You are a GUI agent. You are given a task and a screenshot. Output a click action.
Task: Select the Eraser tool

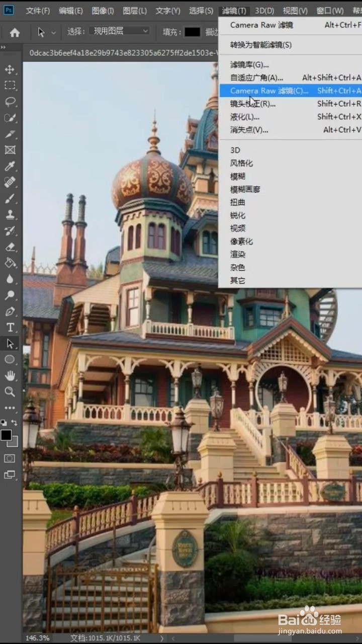pyautogui.click(x=10, y=247)
